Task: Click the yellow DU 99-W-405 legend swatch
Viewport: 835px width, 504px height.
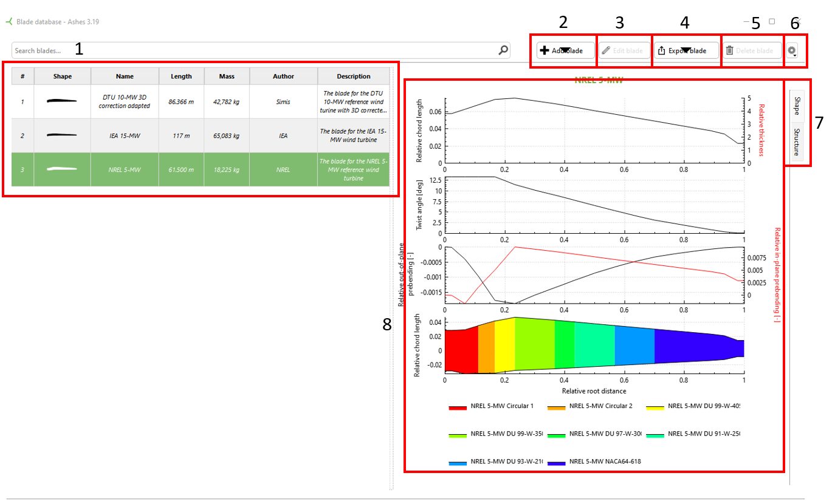Action: [655, 407]
